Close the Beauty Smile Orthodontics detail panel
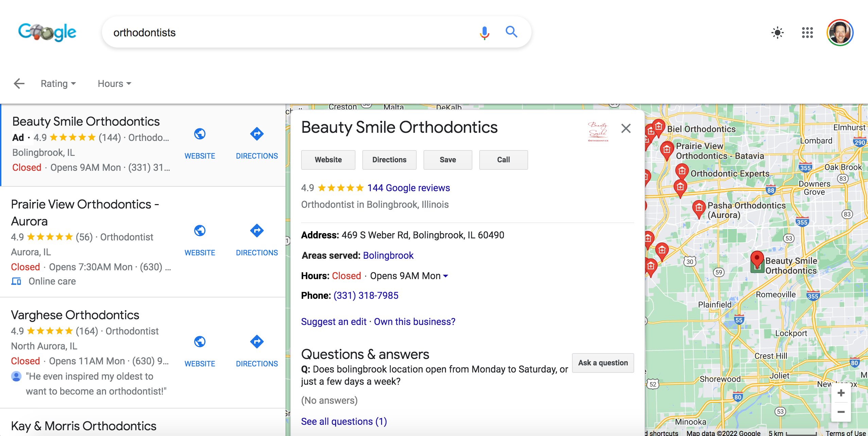Image resolution: width=868 pixels, height=436 pixels. pos(626,128)
